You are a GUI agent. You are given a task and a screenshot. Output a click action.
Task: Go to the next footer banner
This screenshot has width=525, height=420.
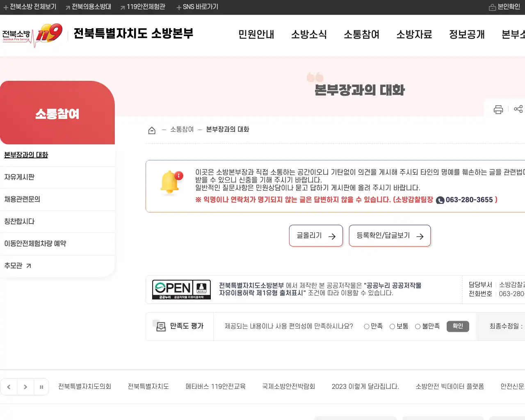tap(25, 386)
